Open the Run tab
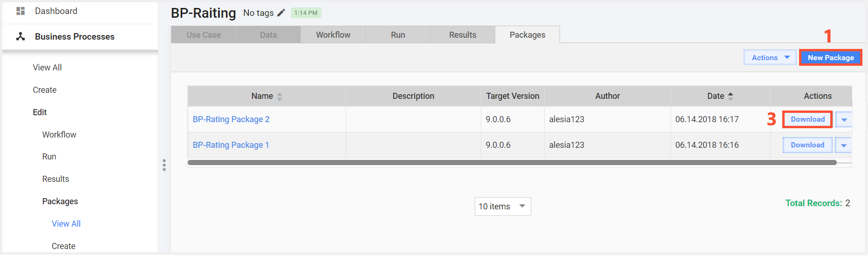Image resolution: width=868 pixels, height=256 pixels. pyautogui.click(x=398, y=35)
